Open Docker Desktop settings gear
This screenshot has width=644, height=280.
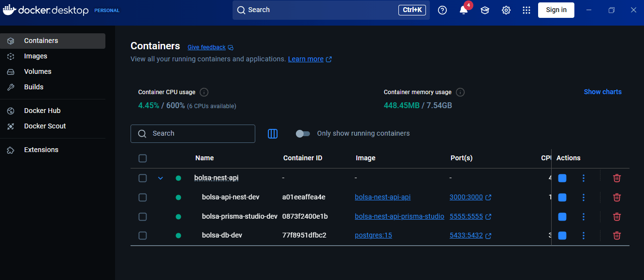(506, 10)
